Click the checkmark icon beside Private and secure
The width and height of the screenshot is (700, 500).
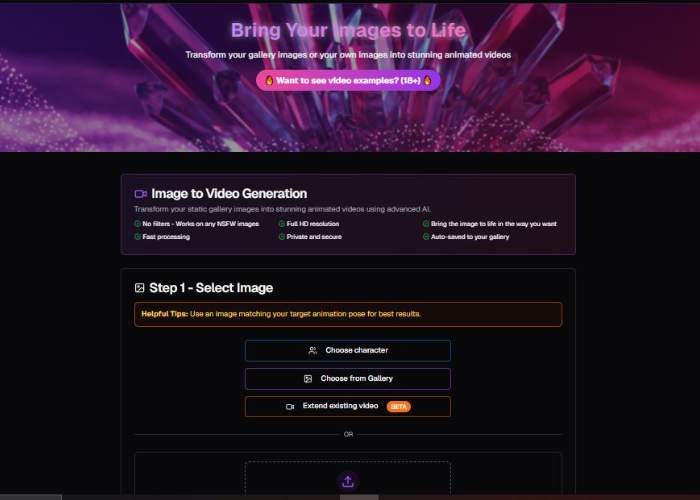tap(282, 237)
